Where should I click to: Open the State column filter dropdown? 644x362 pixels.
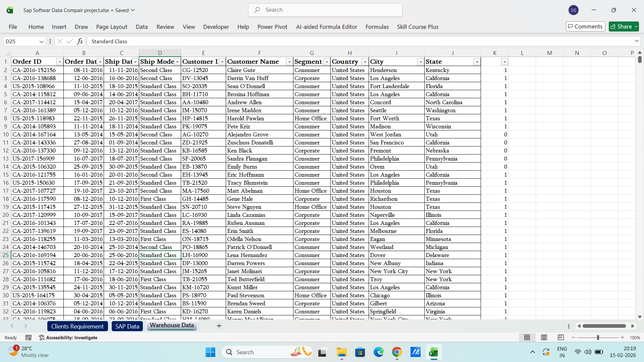[477, 62]
